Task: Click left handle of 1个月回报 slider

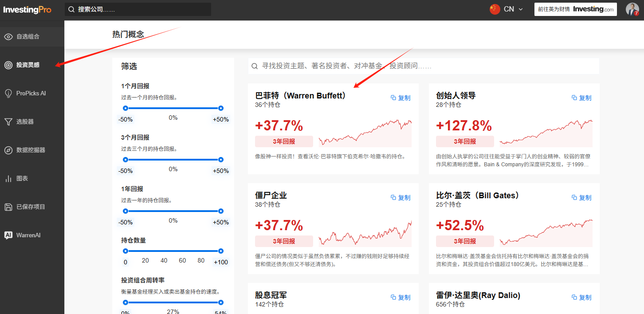Action: [x=126, y=108]
